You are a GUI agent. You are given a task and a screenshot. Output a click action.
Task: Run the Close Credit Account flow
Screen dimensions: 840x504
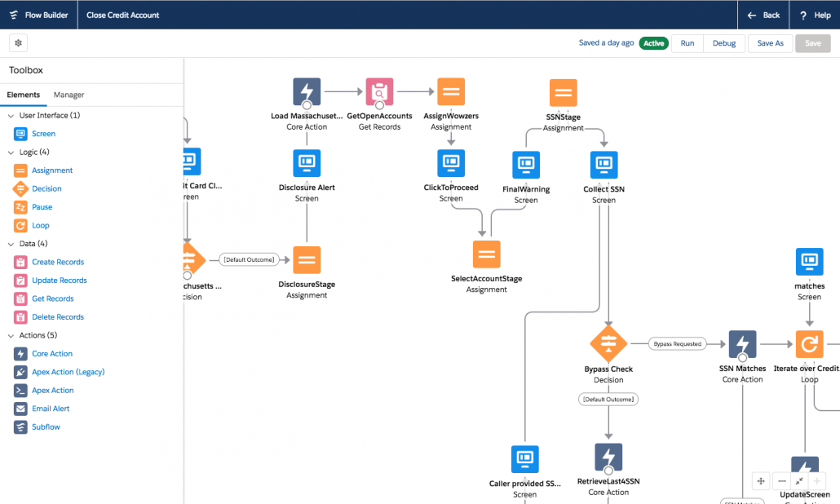687,42
